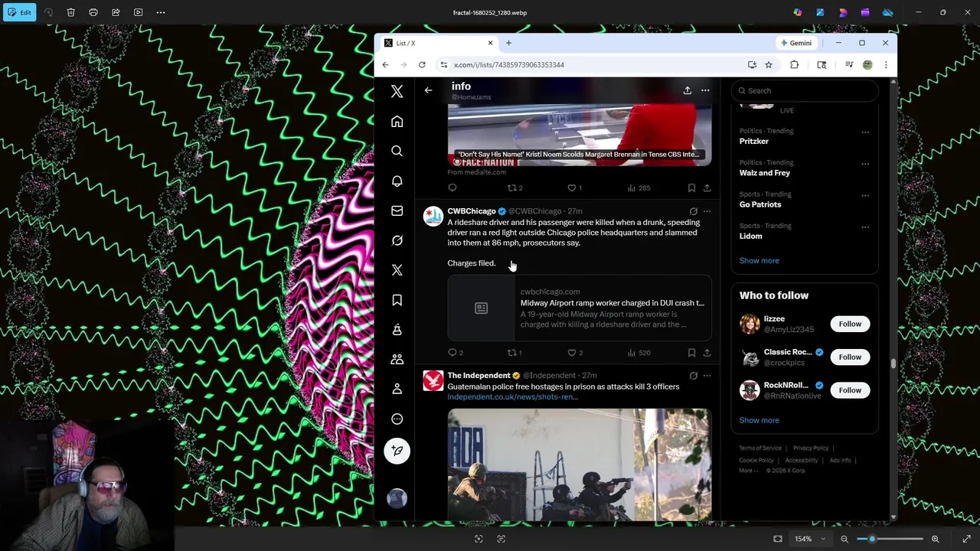
Task: Select the List / X browser tab
Action: coord(439,43)
